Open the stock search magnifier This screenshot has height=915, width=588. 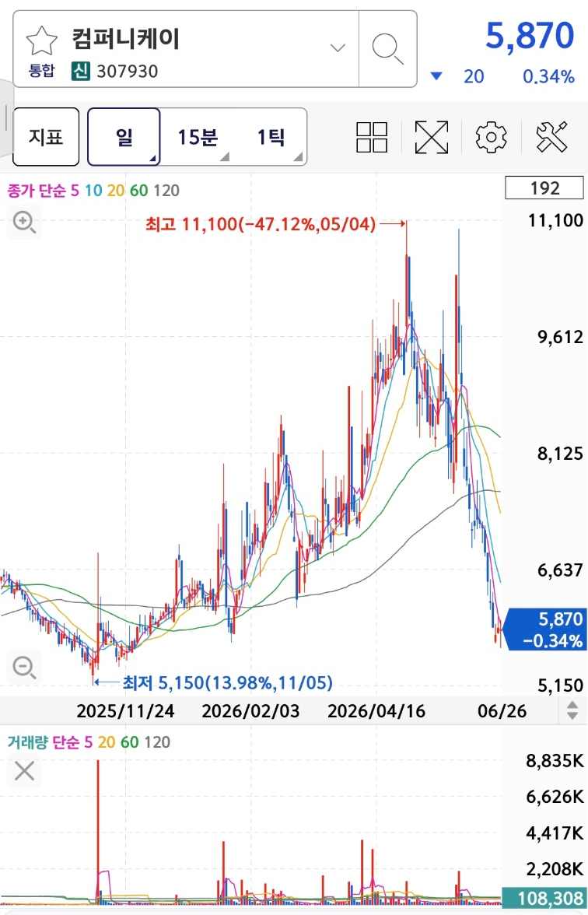[388, 49]
